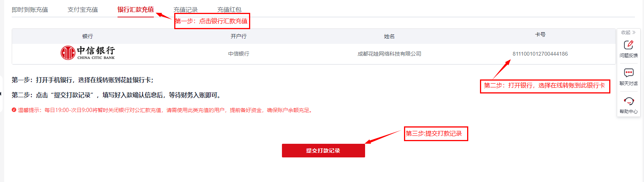Screen dimensions: 644x182
Task: Switch to 即时到账充值 tab
Action: point(30,10)
